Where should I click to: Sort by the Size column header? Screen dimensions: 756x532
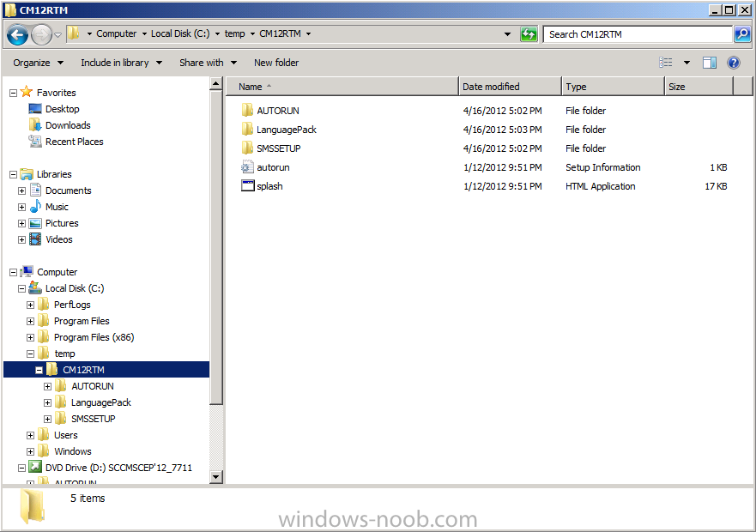pyautogui.click(x=699, y=87)
